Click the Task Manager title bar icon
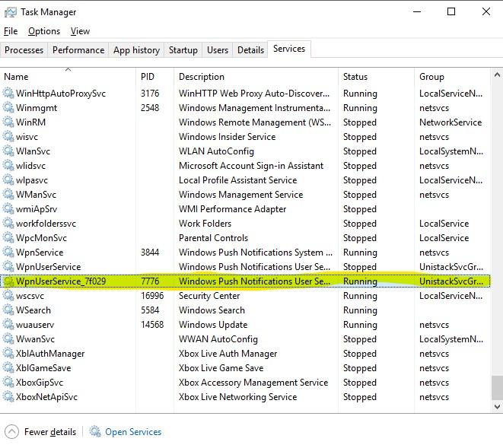Image resolution: width=503 pixels, height=448 pixels. click(x=10, y=12)
